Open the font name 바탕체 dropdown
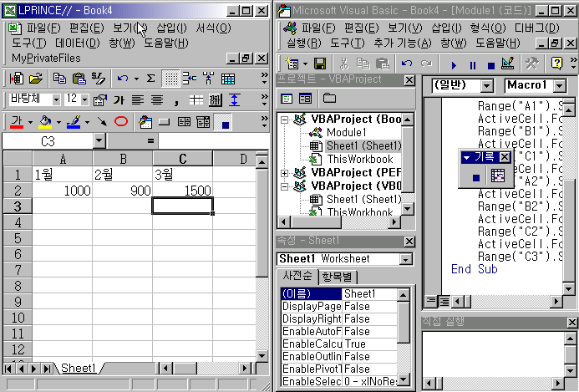Screen dimensions: 579x392 56,99
